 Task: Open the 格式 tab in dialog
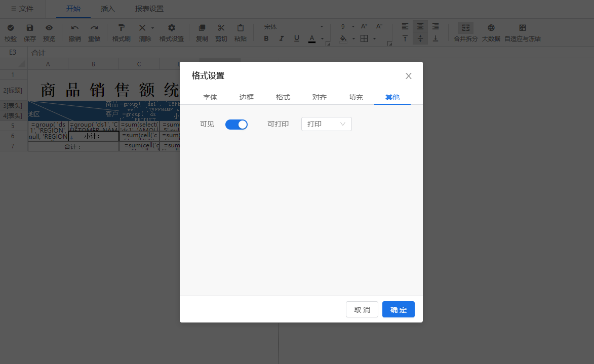[x=283, y=97]
